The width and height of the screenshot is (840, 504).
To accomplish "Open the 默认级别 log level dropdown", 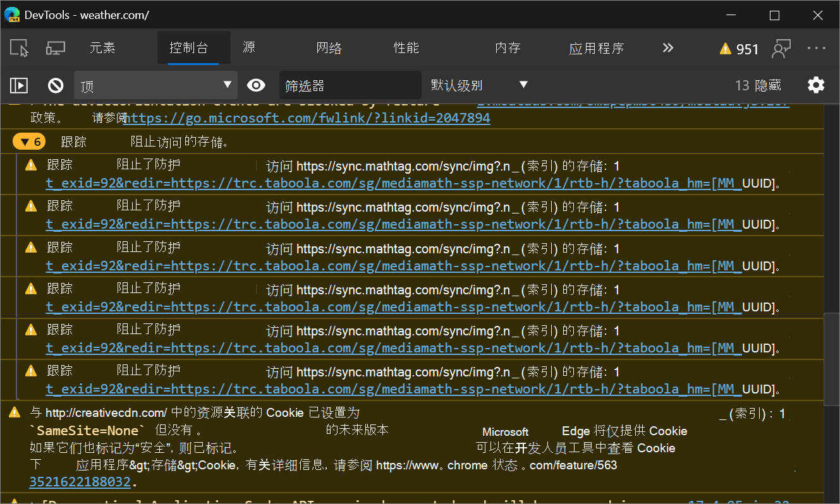I will pos(479,85).
